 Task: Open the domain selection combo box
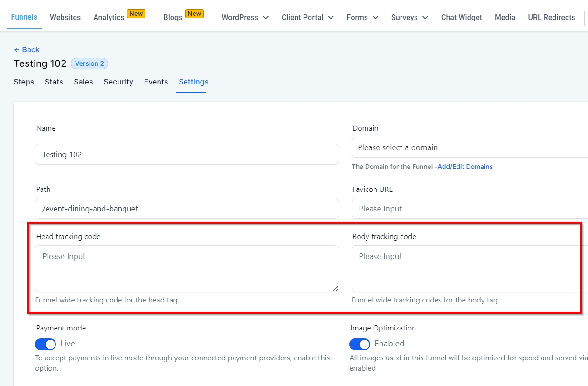469,147
